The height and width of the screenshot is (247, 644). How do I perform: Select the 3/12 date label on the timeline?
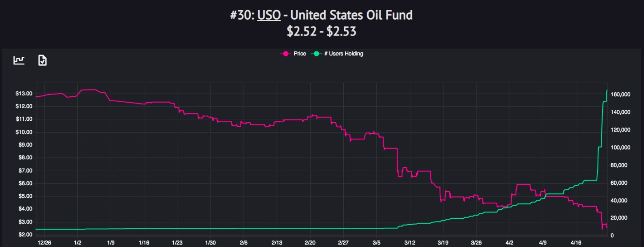click(x=410, y=243)
